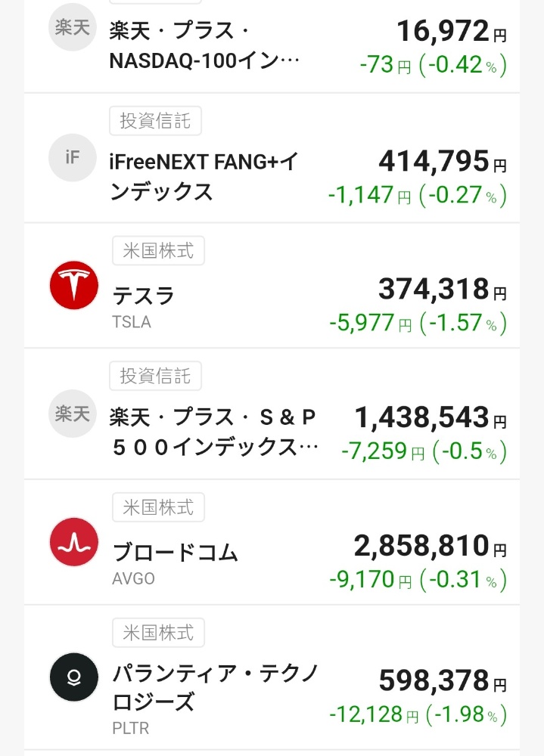This screenshot has height=756, width=544.
Task: Open the パランティア・テクノロジーズ holding name
Action: tap(216, 688)
